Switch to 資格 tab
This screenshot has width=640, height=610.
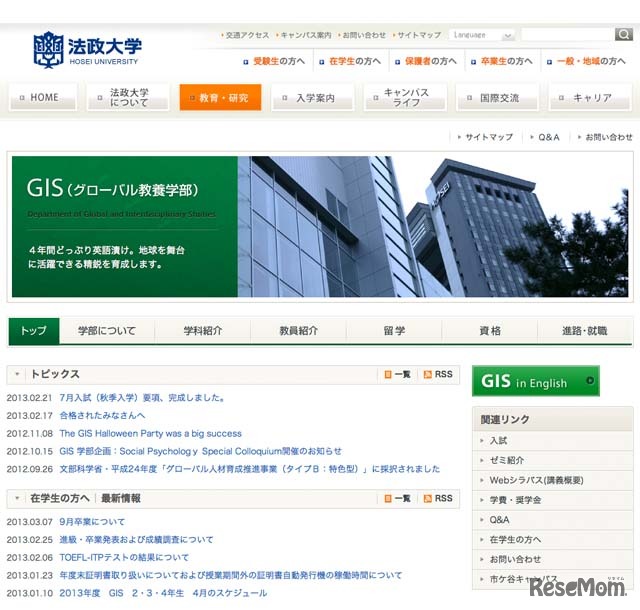click(490, 331)
